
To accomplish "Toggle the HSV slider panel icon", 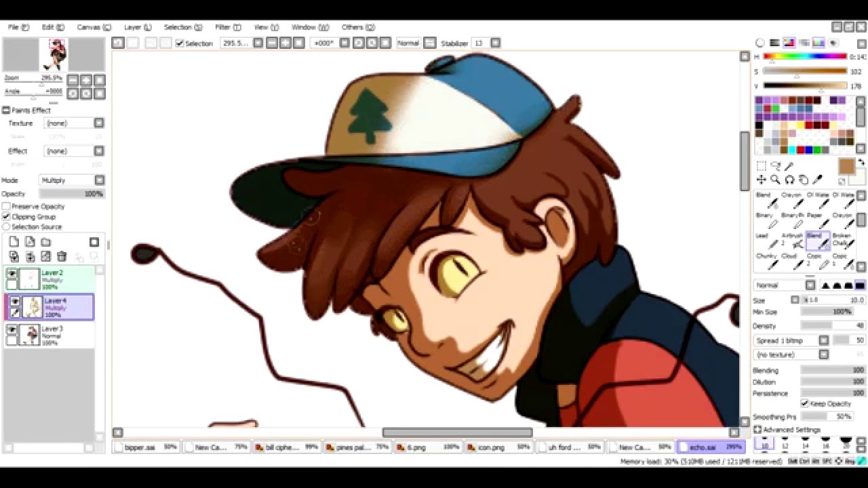I will point(789,43).
